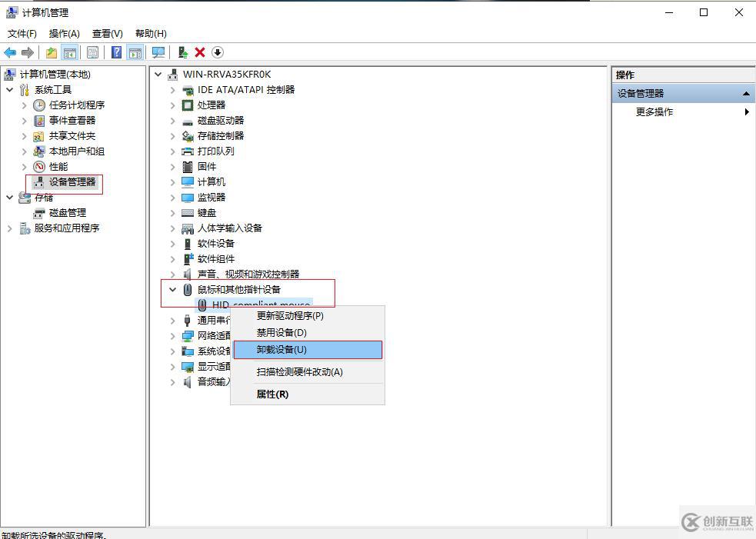Select the 性能 icon in tree
This screenshot has width=756, height=539.
coord(39,167)
